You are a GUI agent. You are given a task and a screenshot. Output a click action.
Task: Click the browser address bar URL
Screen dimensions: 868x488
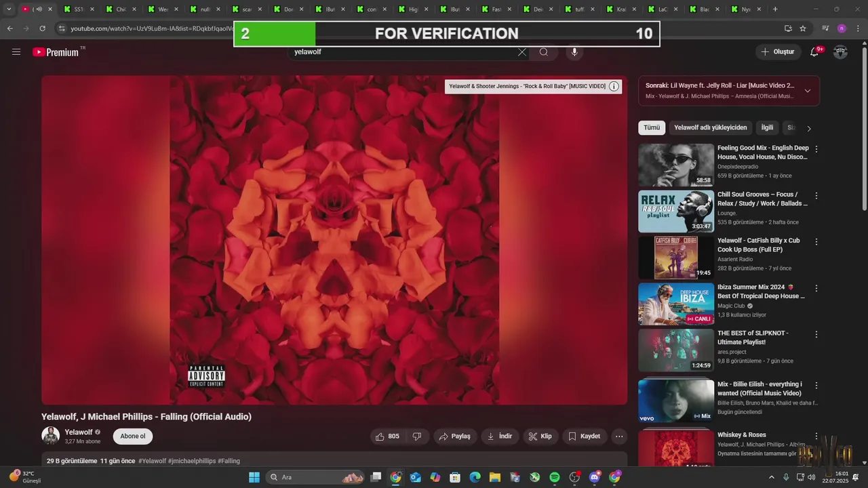152,28
